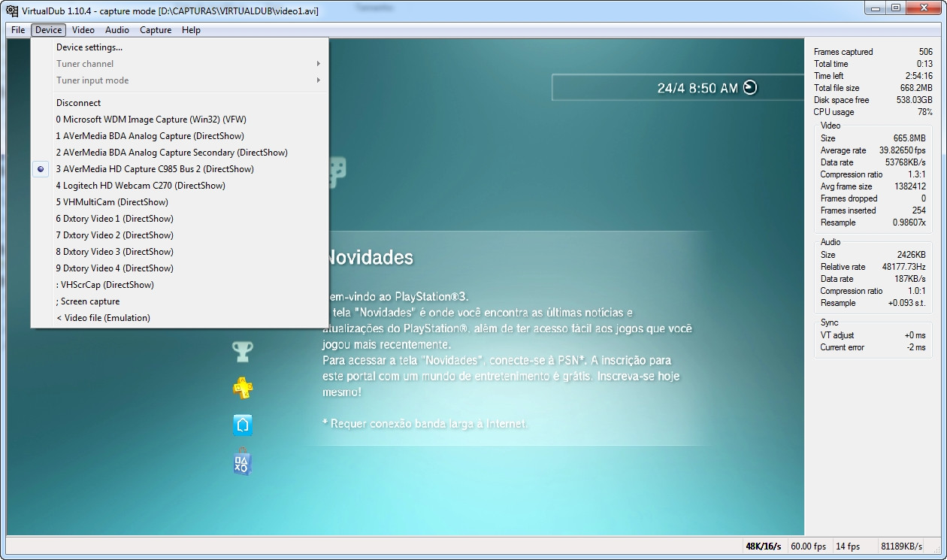947x560 pixels.
Task: Click the Frames captured value 506
Action: 925,52
